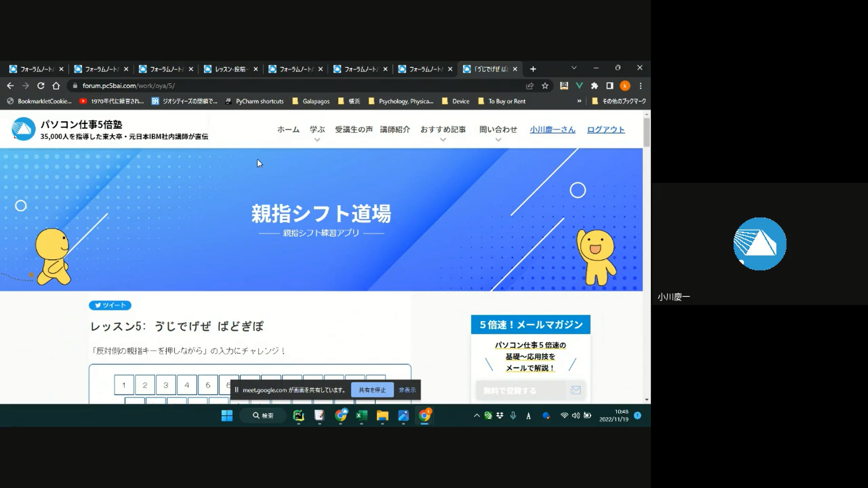This screenshot has width=868, height=488.
Task: Click the ログアウト link
Action: pos(605,130)
